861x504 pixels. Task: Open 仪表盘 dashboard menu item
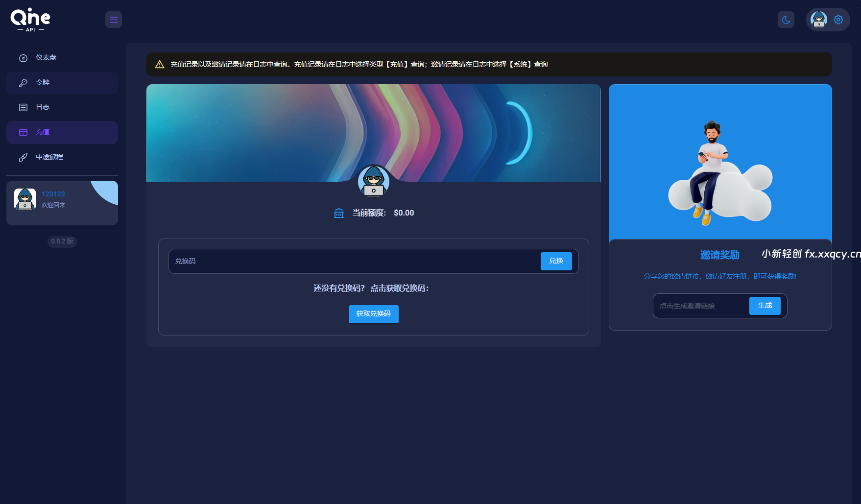(x=62, y=58)
